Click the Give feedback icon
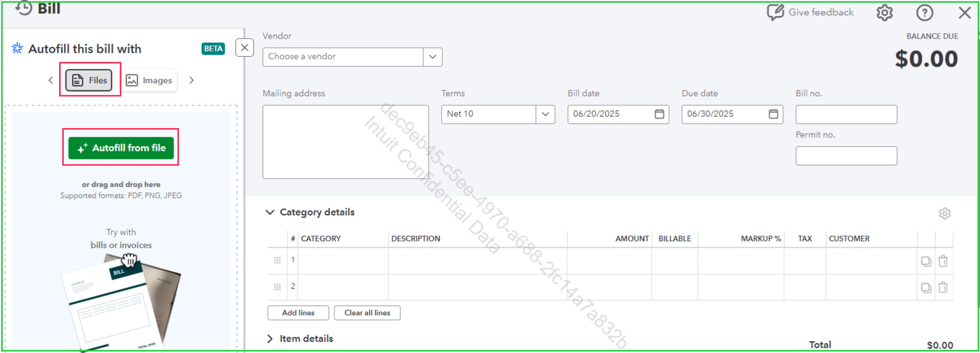Viewport: 980px width, 353px height. [x=775, y=12]
